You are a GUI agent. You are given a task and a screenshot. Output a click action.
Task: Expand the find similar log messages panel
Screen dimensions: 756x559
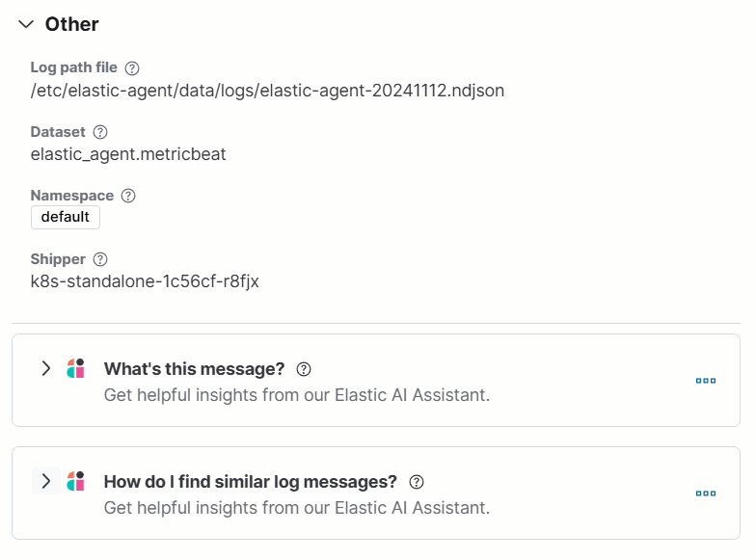[x=45, y=481]
